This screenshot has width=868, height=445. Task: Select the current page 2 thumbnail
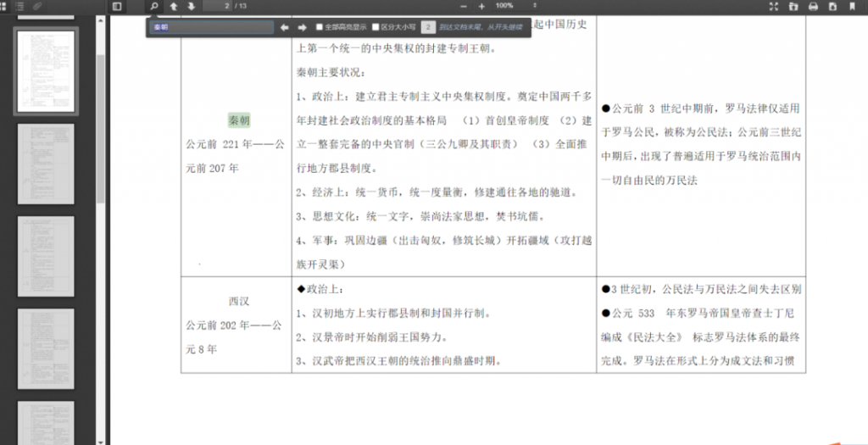click(46, 71)
